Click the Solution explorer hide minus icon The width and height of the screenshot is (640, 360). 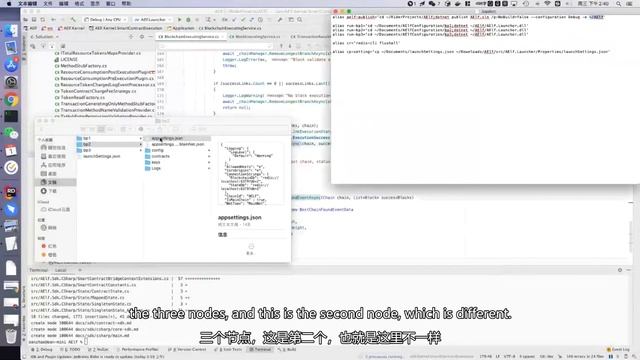[x=150, y=37]
